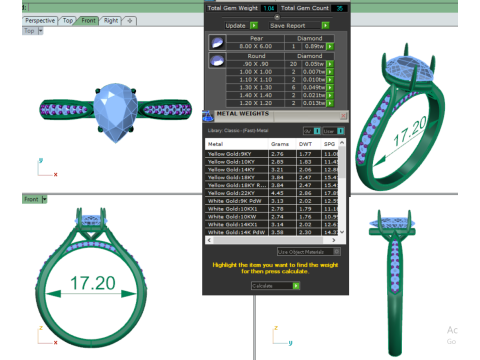Click the DWT column header
This screenshot has width=480, height=360.
pos(308,144)
